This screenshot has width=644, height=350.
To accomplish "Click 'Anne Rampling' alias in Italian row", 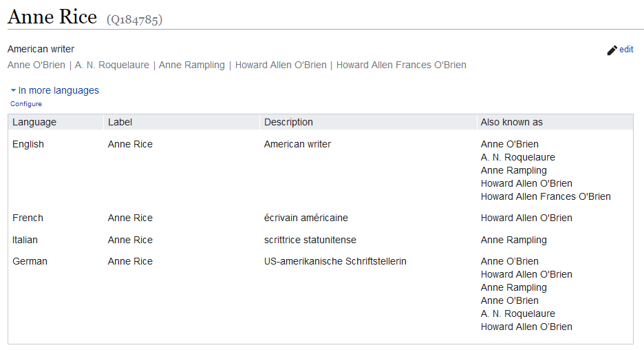I will point(513,240).
